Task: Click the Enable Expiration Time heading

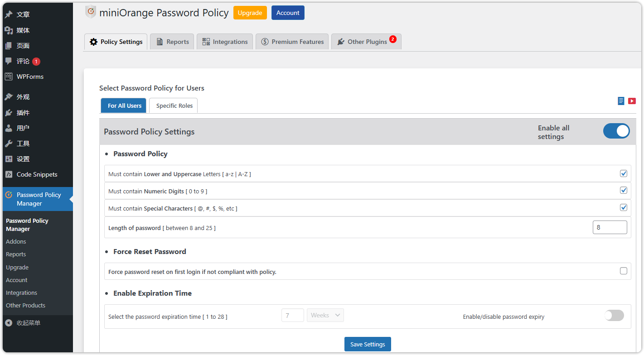Action: [x=152, y=293]
